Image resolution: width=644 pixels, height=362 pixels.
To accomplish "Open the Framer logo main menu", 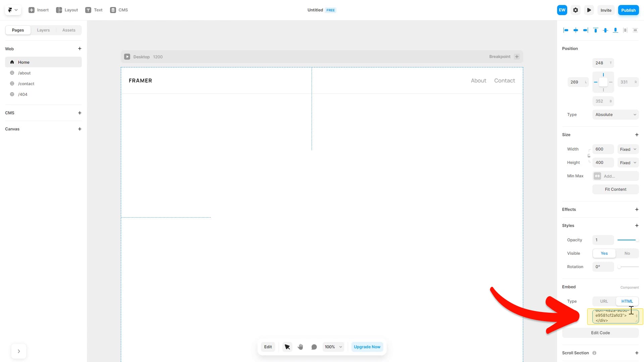I will click(x=13, y=10).
